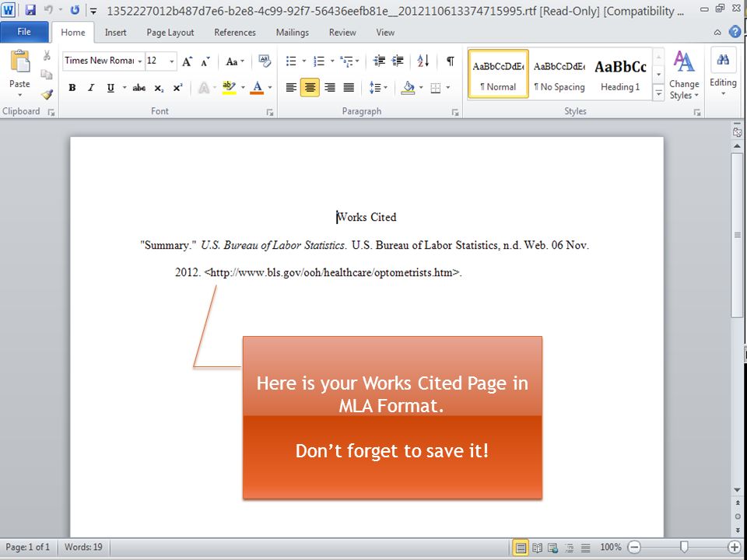Grow font size with the larger A
The height and width of the screenshot is (560, 747).
(188, 61)
